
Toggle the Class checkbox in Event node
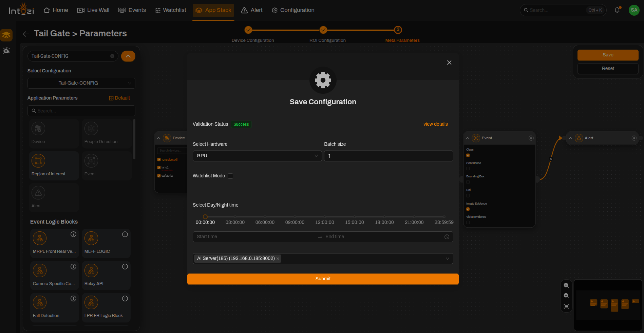[468, 155]
